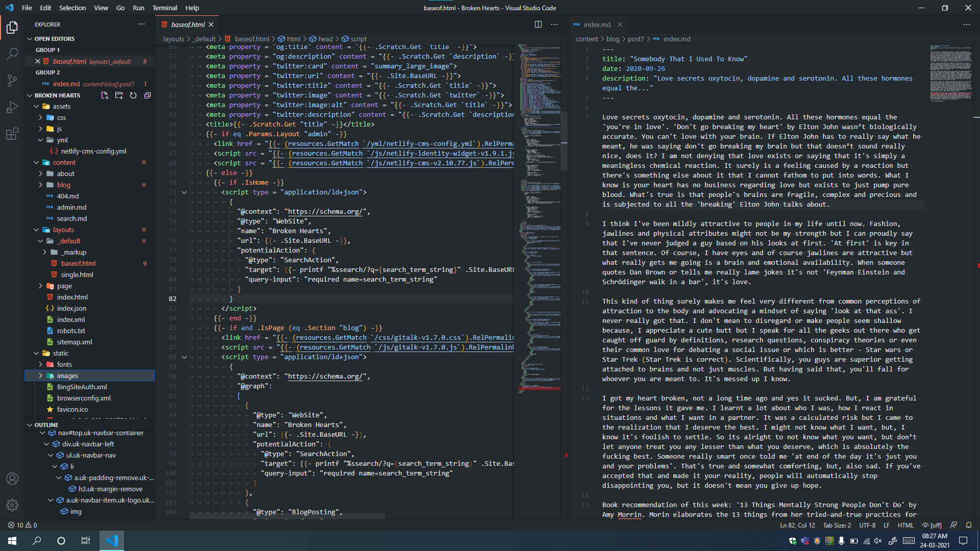Open more actions for index.md editor group

pos(967,24)
